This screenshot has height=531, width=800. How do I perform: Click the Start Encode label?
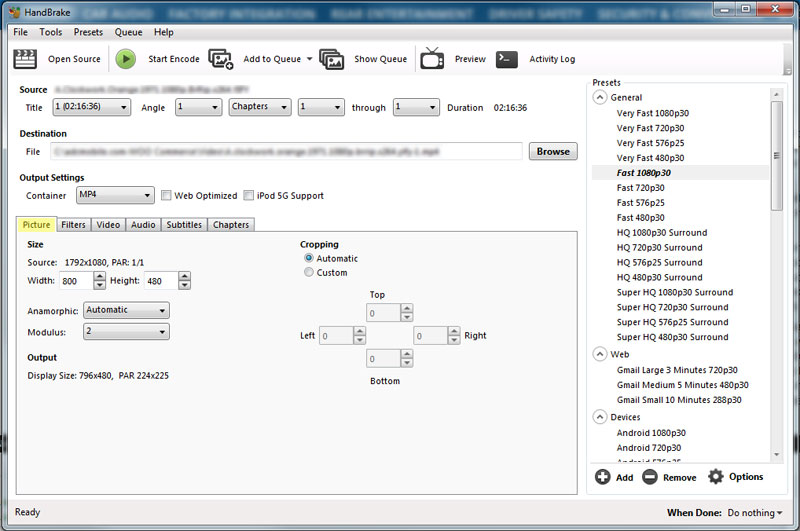coord(173,59)
